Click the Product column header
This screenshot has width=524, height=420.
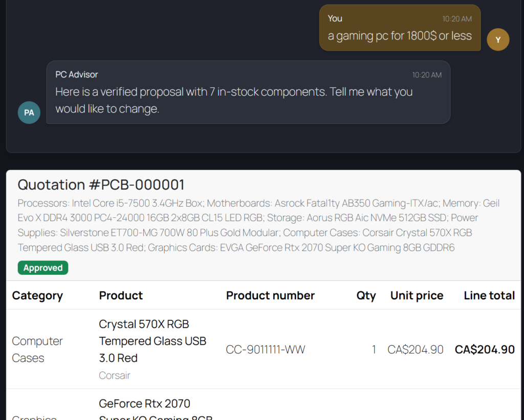click(x=121, y=295)
